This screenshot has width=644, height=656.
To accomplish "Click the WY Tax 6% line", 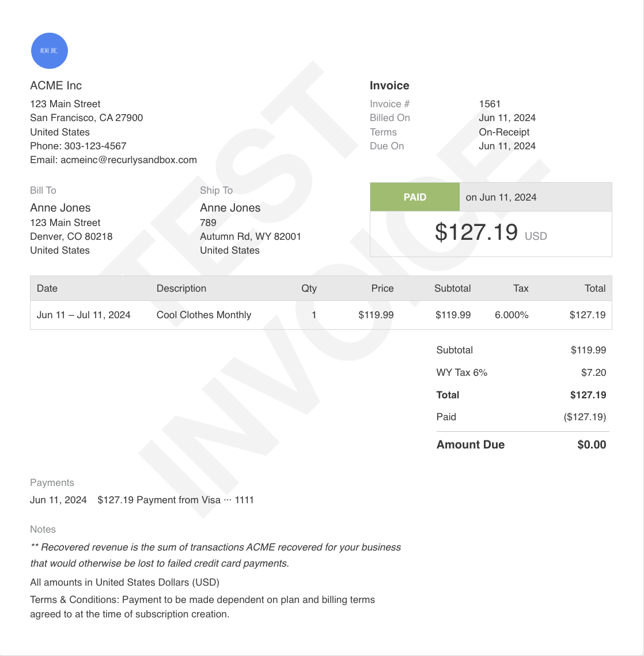I will (521, 372).
